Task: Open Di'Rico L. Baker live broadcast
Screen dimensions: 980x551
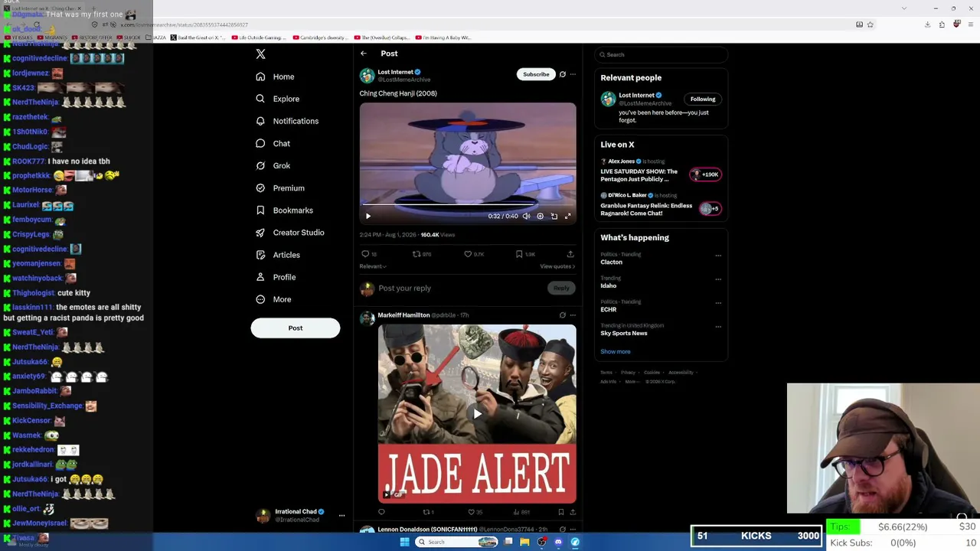Action: [661, 205]
